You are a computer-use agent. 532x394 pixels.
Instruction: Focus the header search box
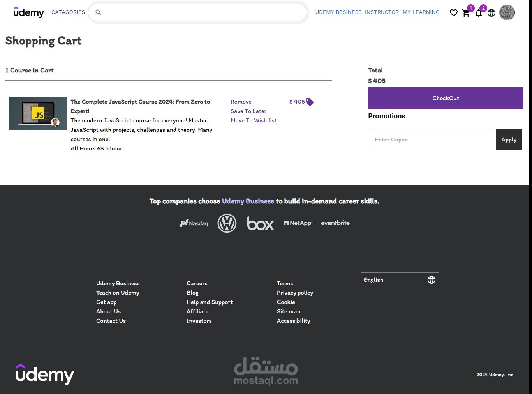pos(198,12)
